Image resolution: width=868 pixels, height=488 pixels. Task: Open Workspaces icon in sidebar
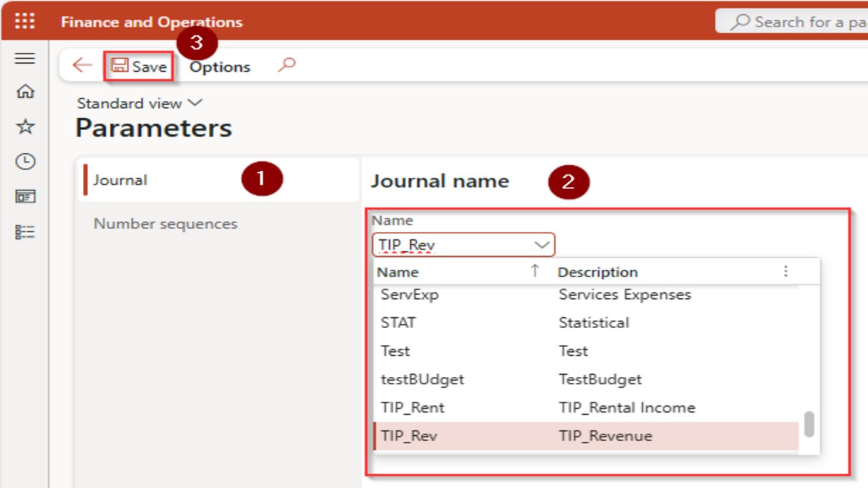point(24,197)
